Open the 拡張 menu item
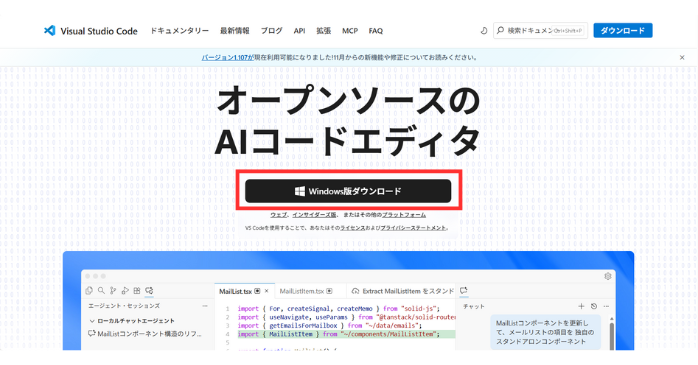Screen dimensions: 698x365 pos(324,31)
